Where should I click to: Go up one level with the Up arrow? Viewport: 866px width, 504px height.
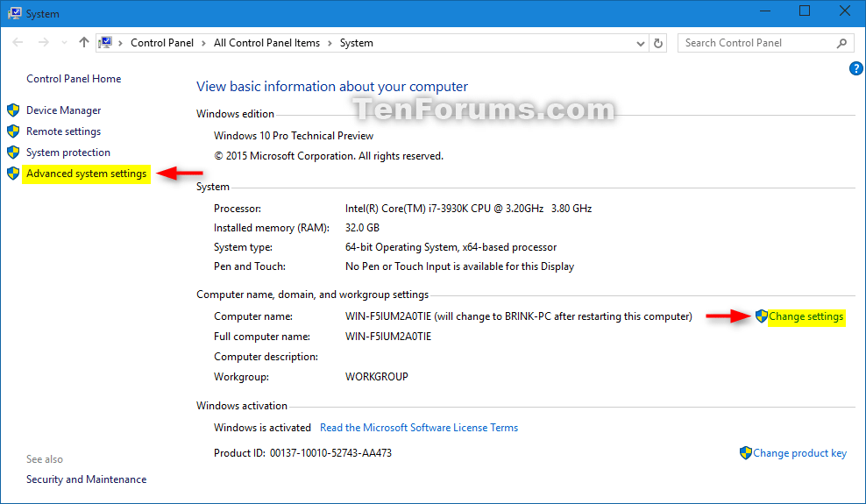pyautogui.click(x=84, y=42)
